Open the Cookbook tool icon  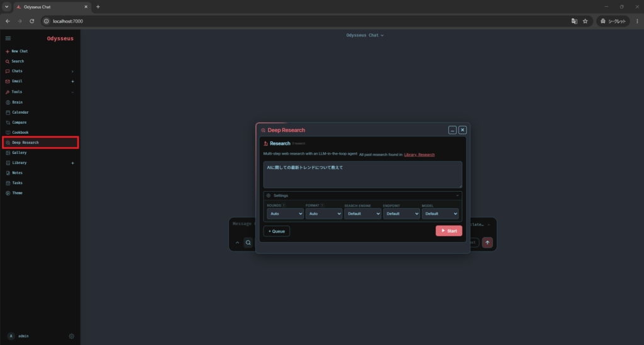point(8,133)
